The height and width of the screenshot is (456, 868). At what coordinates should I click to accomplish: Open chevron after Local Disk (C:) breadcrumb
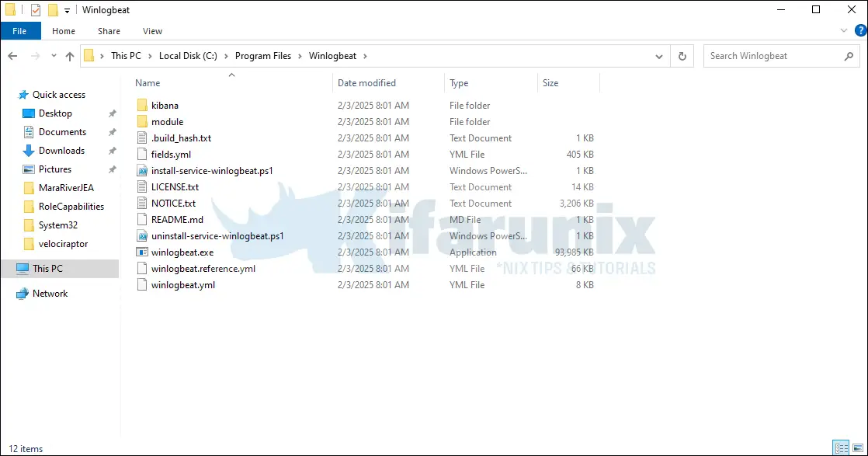coord(226,56)
